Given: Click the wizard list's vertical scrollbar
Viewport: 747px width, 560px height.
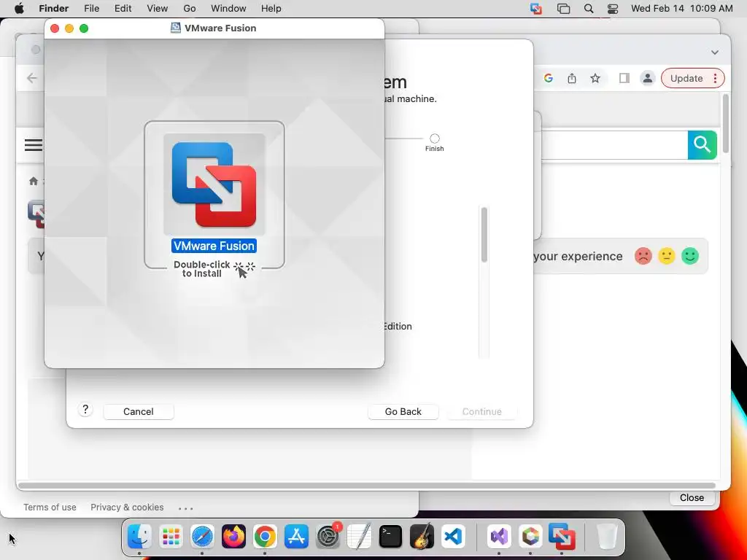Looking at the screenshot, I should pyautogui.click(x=484, y=234).
